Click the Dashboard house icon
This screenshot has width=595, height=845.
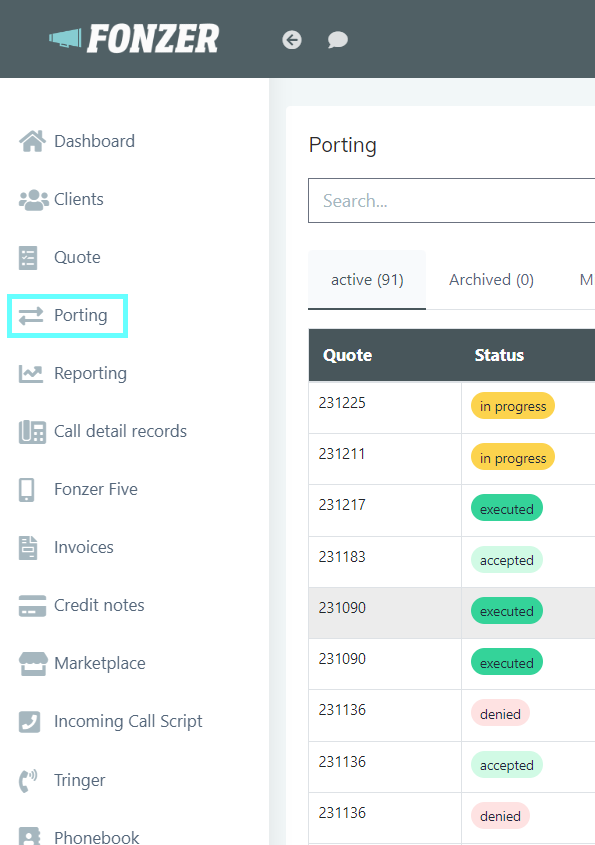pyautogui.click(x=32, y=141)
